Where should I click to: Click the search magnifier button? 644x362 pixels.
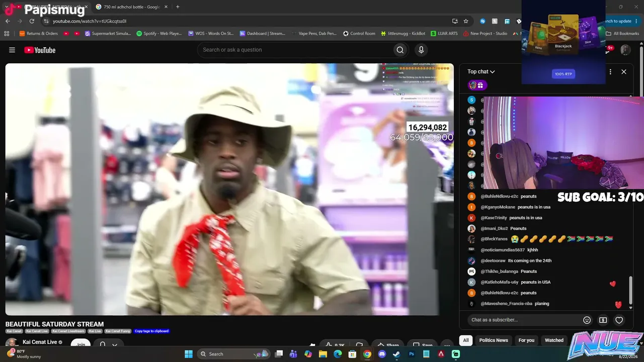(400, 50)
